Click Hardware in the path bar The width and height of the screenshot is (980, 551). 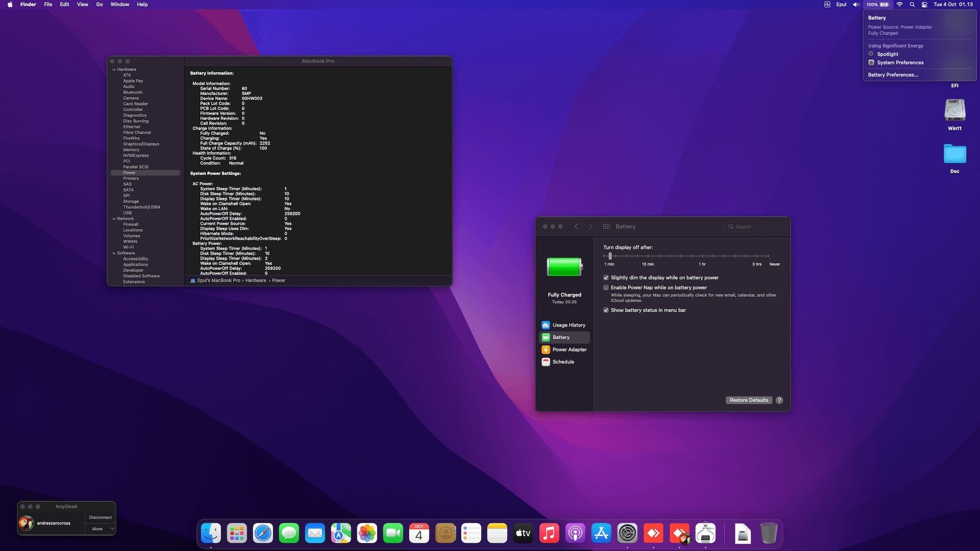tap(255, 281)
